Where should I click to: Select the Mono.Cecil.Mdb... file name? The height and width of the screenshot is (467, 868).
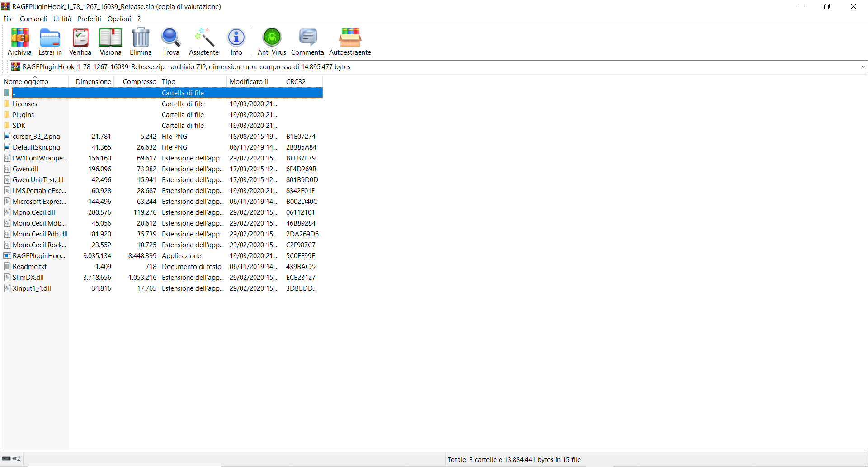40,223
